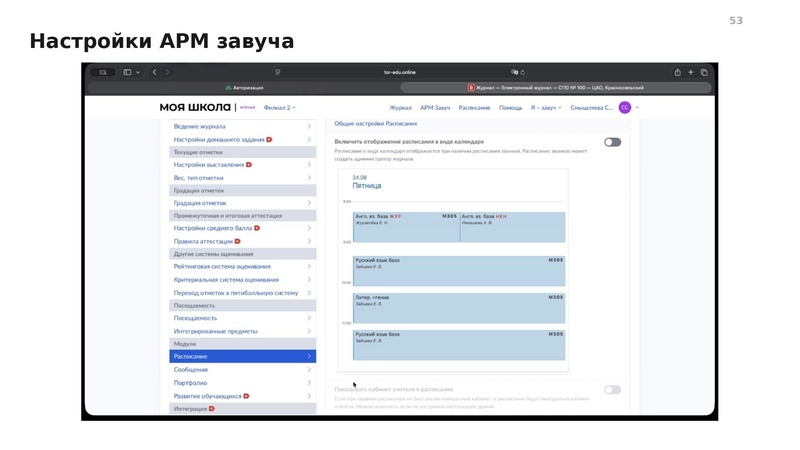Open the Филиал 2 dropdown
Image resolution: width=800 pixels, height=450 pixels.
coord(280,108)
